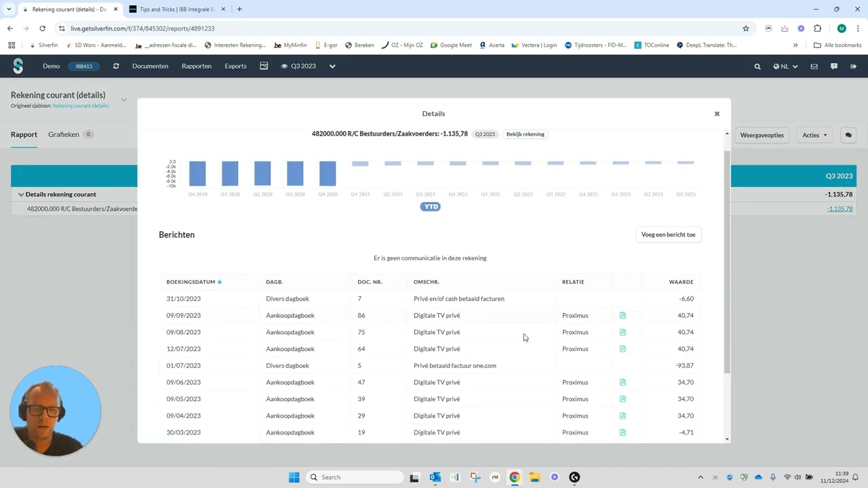Open File Explorer from the taskbar

tap(534, 477)
